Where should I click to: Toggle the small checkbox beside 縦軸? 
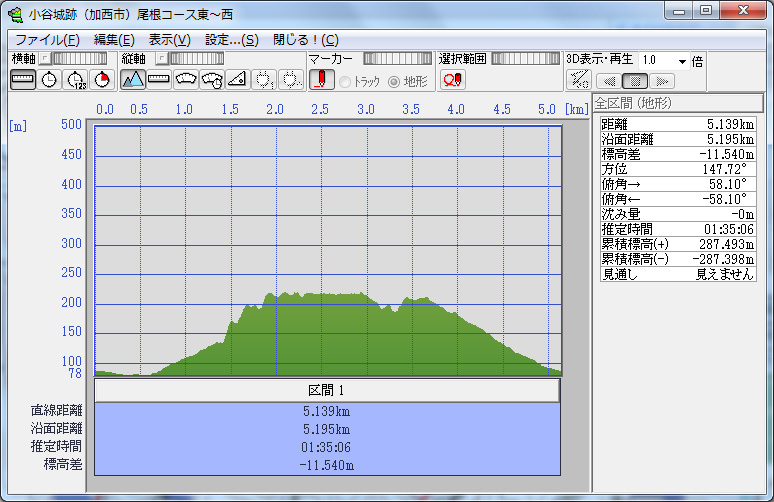click(161, 59)
